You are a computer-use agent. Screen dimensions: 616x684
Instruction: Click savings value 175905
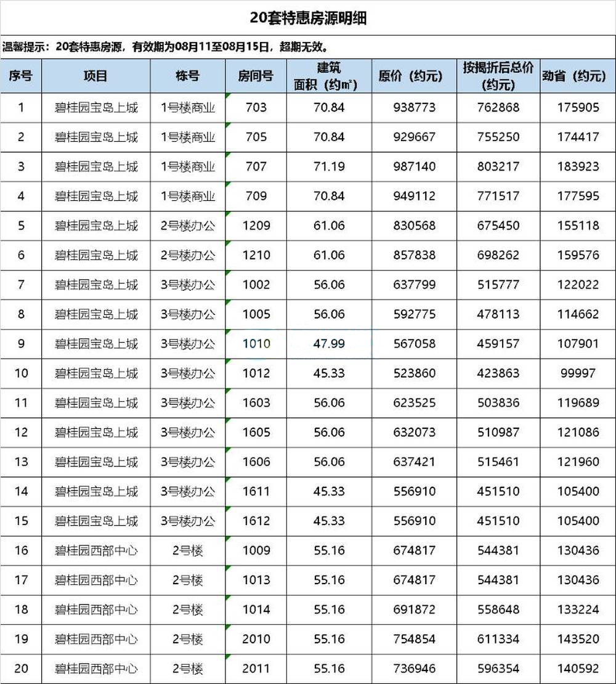[578, 107]
